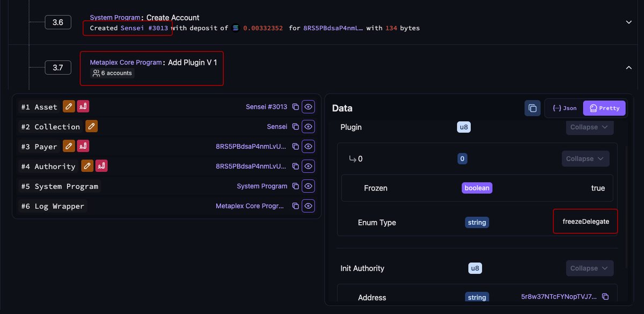Image resolution: width=644 pixels, height=314 pixels.
Task: Toggle the eye icon for Collection row
Action: tap(308, 127)
